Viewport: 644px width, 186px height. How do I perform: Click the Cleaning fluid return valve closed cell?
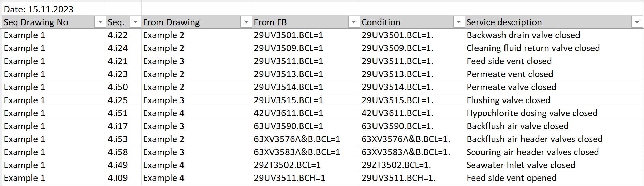pos(554,48)
